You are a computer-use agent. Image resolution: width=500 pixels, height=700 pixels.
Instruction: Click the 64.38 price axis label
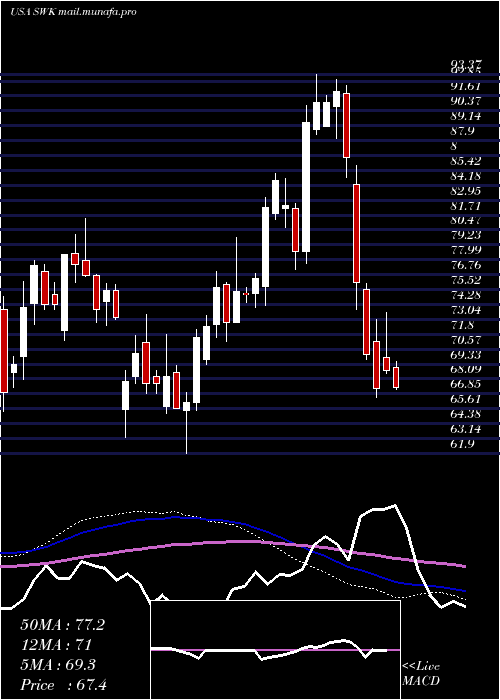pos(466,414)
